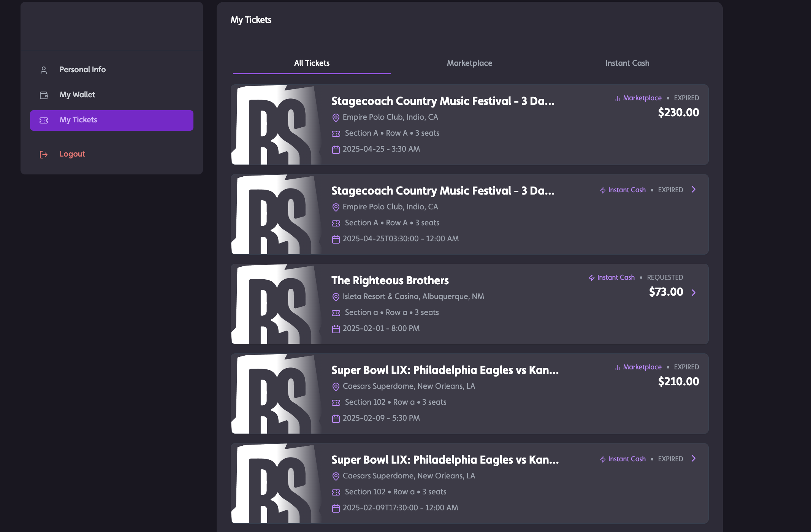Open Righteous Brothers details via $73.00 chevron

tap(694, 292)
